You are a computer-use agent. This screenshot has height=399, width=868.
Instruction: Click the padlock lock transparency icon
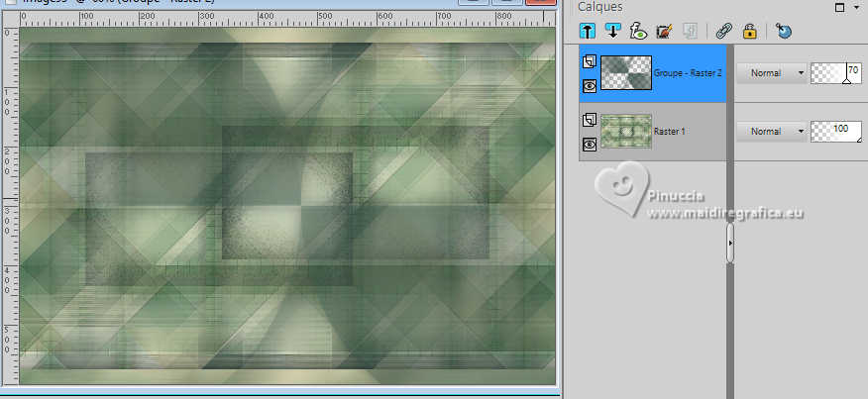749,31
